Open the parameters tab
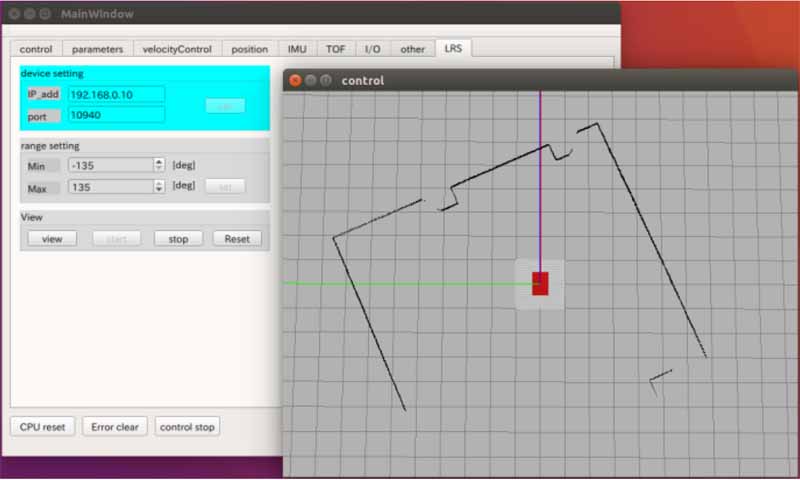This screenshot has width=800, height=480. point(97,49)
